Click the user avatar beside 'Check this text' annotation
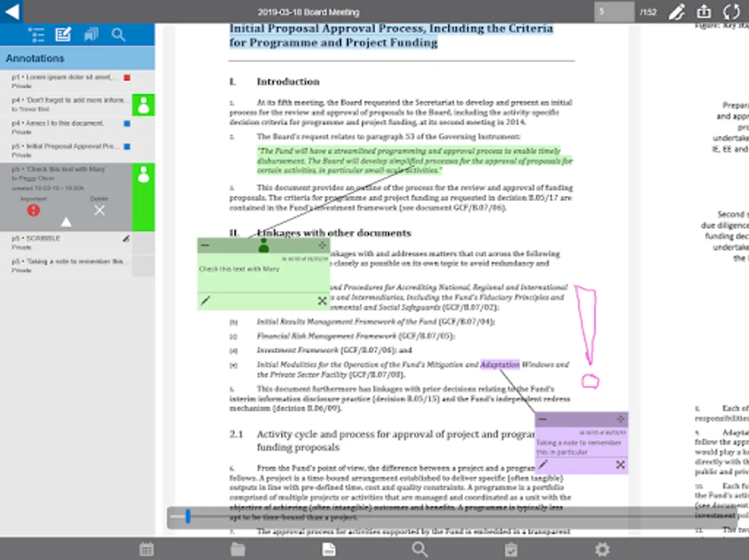 pyautogui.click(x=143, y=175)
